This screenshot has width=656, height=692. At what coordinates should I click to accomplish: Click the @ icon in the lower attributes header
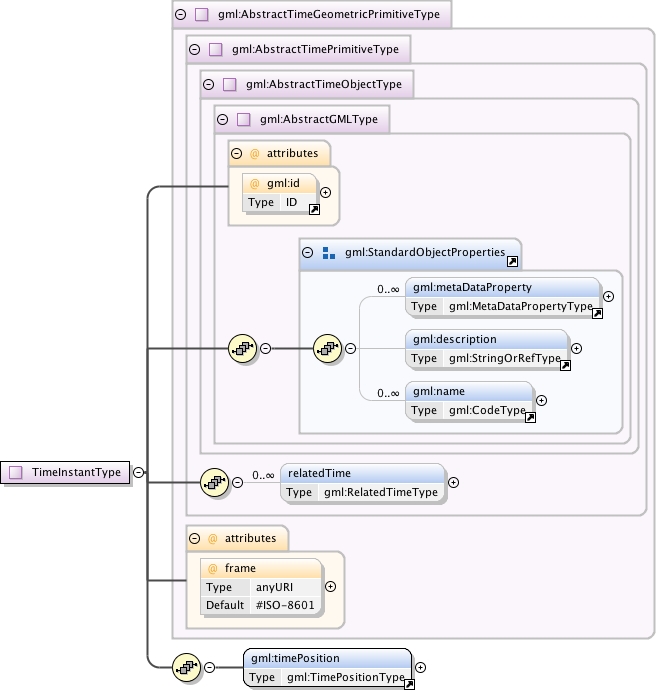(x=213, y=538)
